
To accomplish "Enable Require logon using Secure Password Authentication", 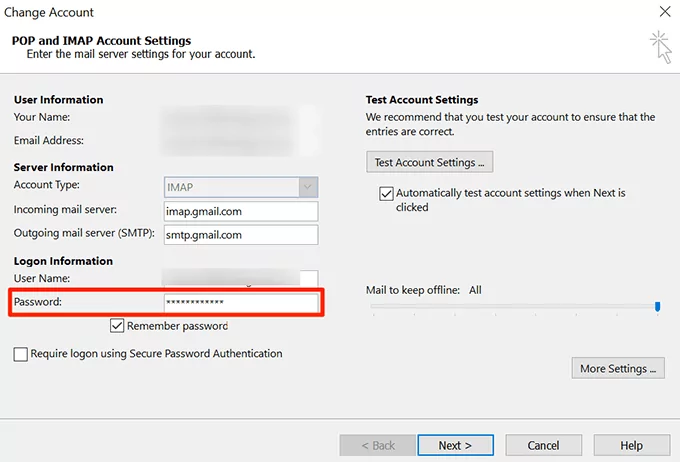I will point(21,354).
